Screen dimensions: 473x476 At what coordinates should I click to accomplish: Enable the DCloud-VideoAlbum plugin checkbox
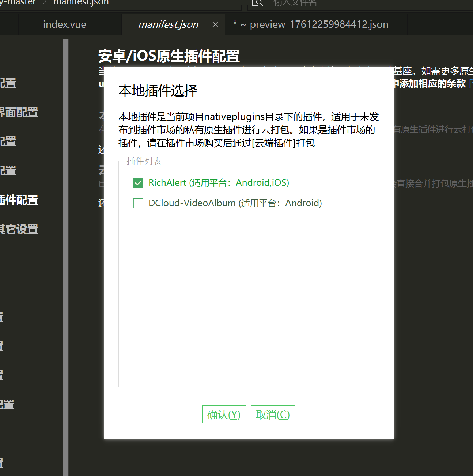(138, 203)
